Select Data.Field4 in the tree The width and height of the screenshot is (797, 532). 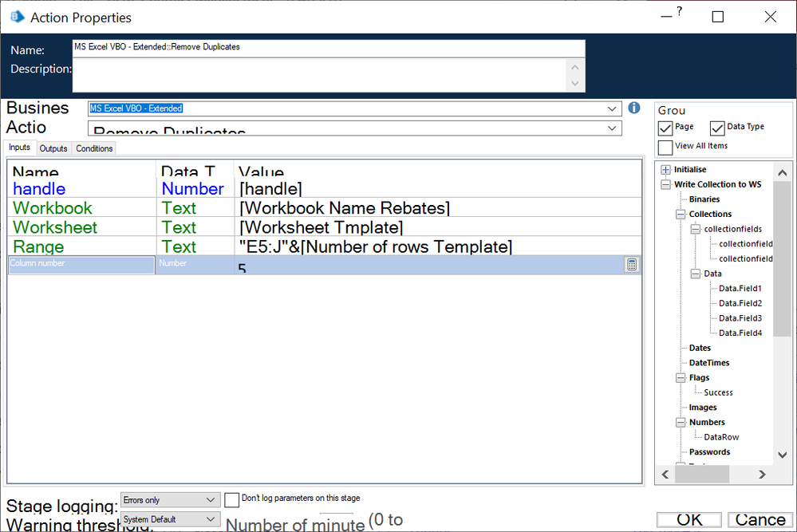tap(740, 333)
